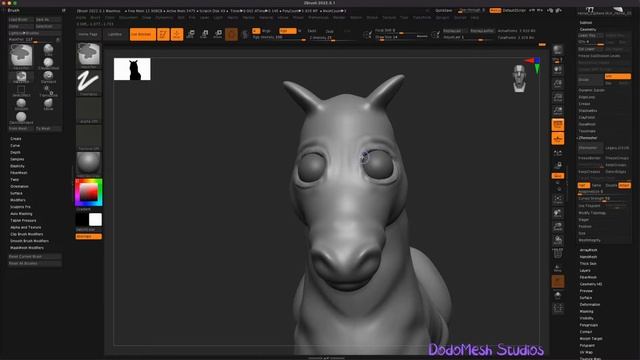Open the Help menu
Image resolution: width=640 pixels, height=360 pixels.
click(x=474, y=18)
